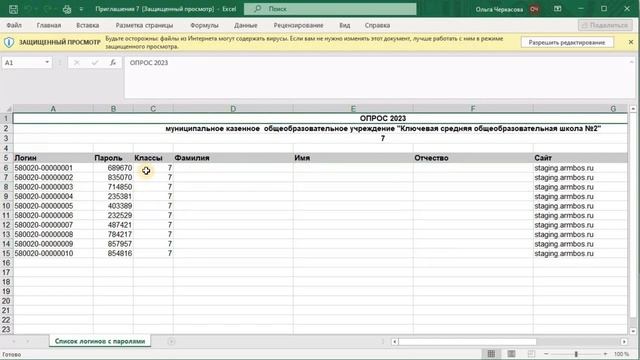Click the login cell 580020-00000001
The height and width of the screenshot is (360, 640).
(x=53, y=168)
